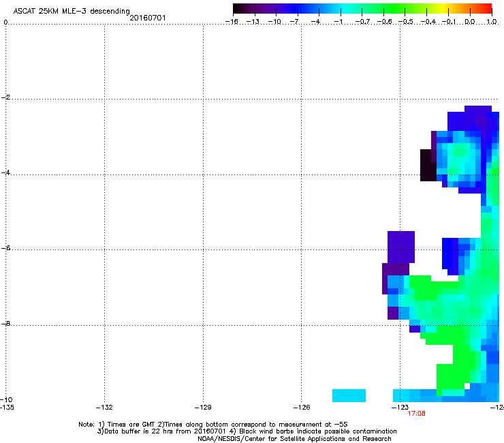Click the color bar label -7

pyautogui.click(x=294, y=22)
